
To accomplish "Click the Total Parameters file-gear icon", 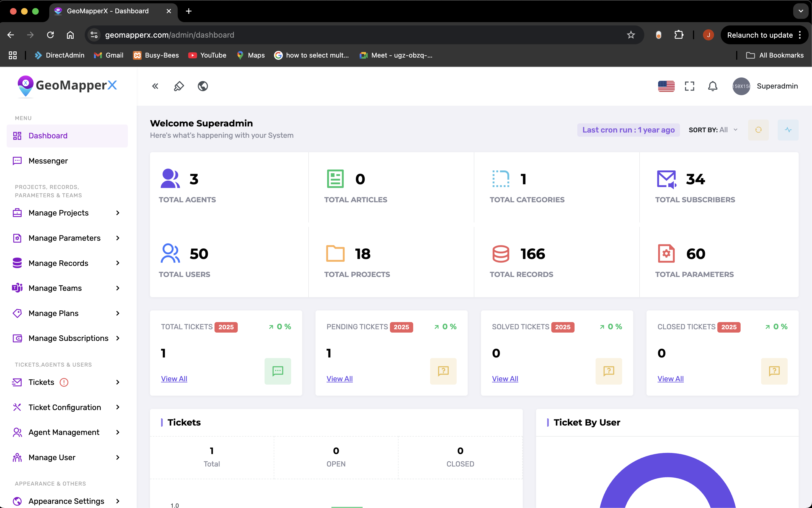I will click(666, 253).
